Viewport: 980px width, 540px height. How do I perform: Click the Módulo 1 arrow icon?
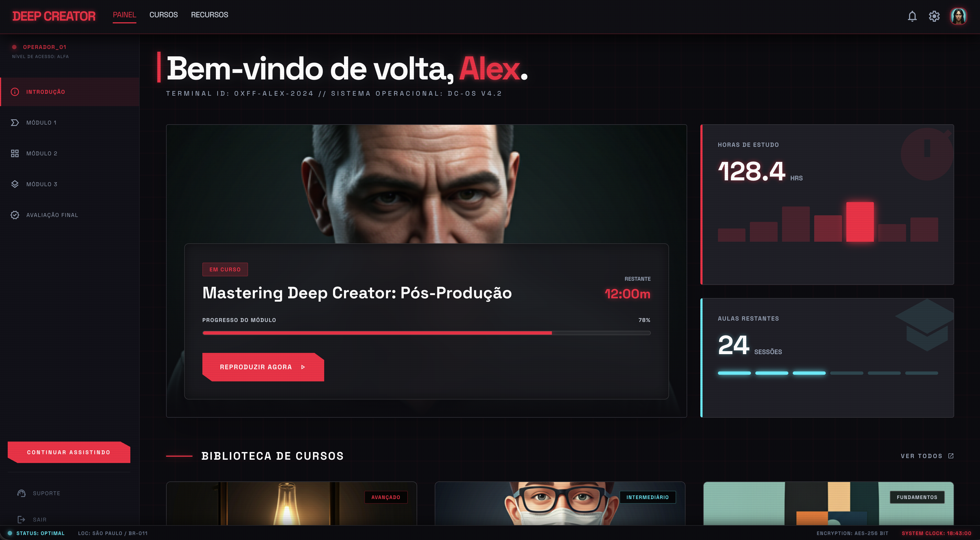pos(15,122)
